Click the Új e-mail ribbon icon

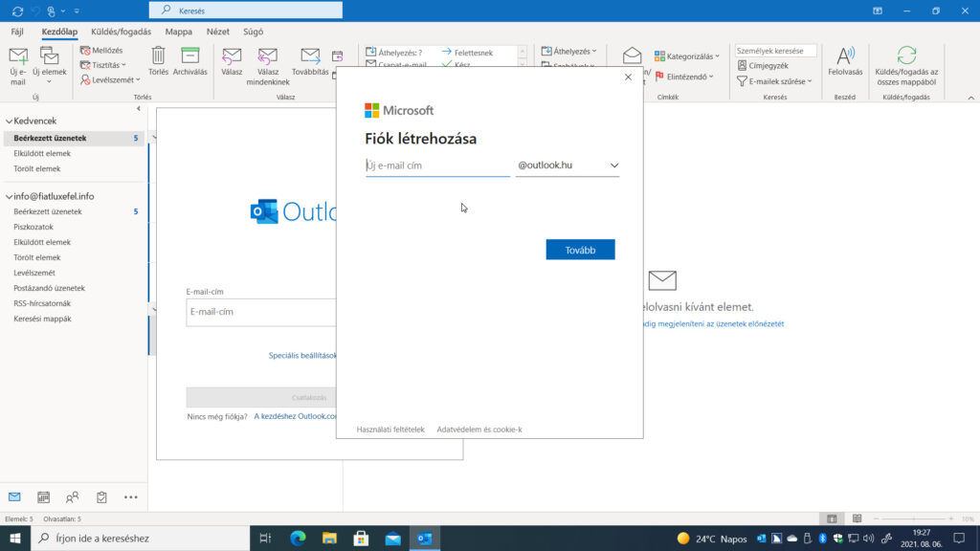[x=18, y=56]
